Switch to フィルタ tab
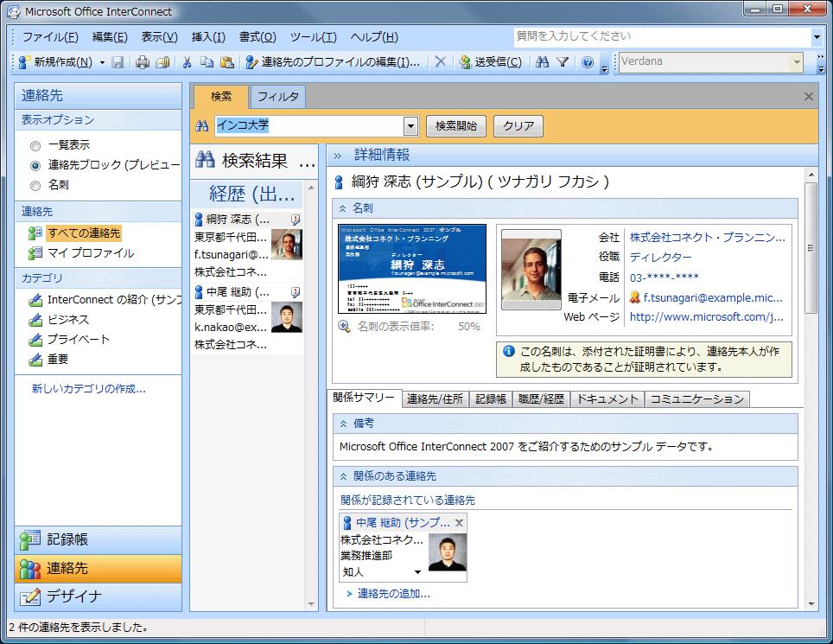The height and width of the screenshot is (644, 833). 278,97
